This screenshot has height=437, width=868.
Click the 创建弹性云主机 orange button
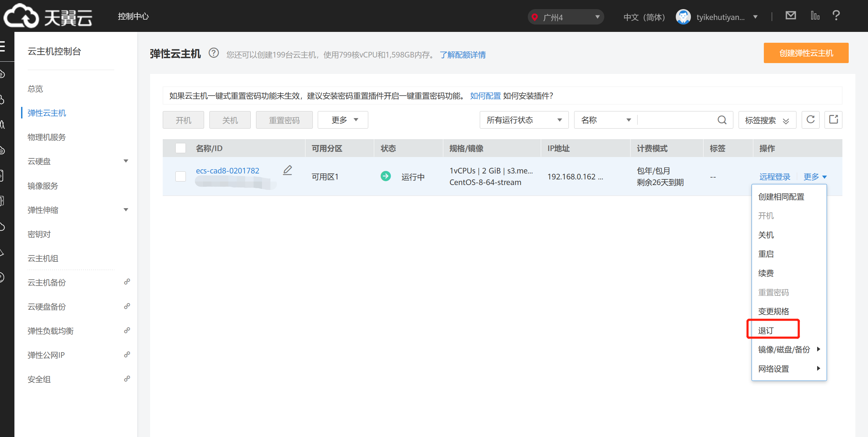[x=806, y=53]
